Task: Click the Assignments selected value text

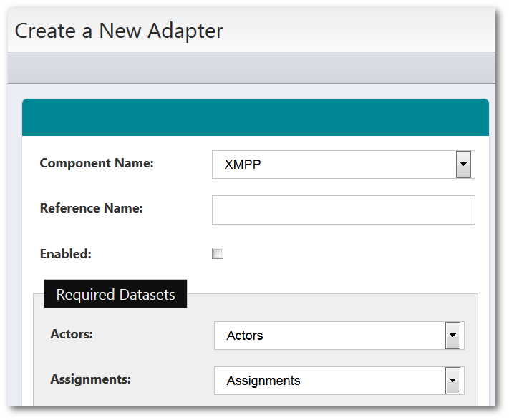Action: pyautogui.click(x=263, y=381)
